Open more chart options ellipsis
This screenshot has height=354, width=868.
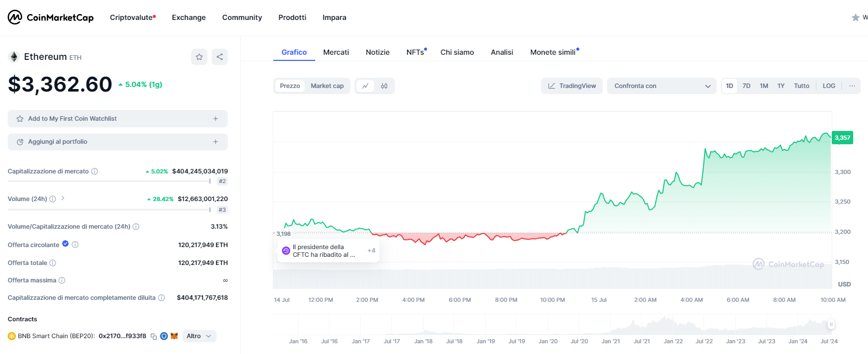(x=852, y=86)
